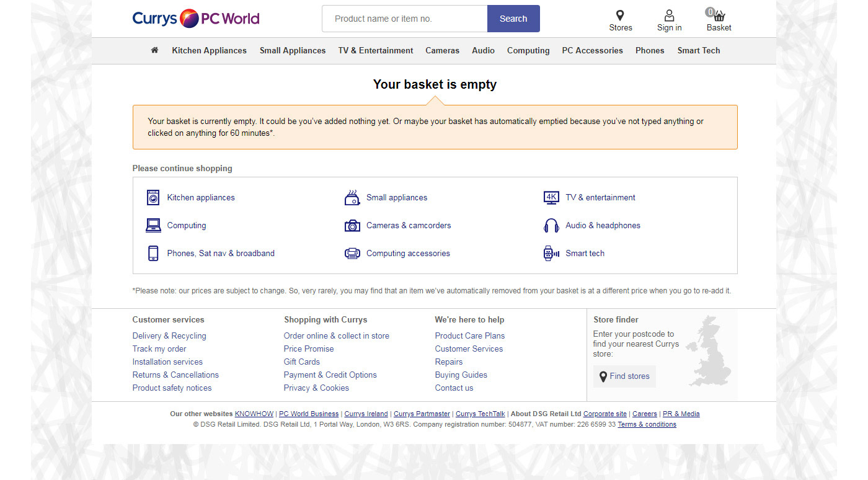
Task: Click the smartwatch Smart tech icon
Action: pyautogui.click(x=551, y=253)
